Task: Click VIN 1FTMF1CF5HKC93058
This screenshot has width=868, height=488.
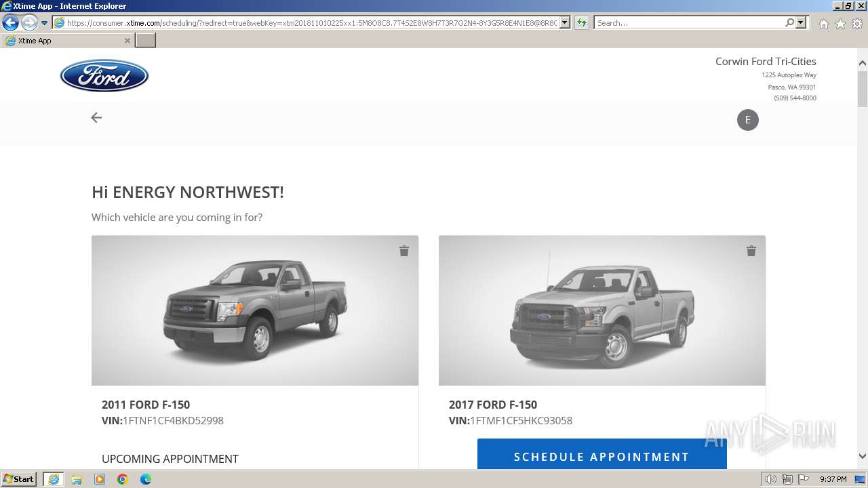Action: point(521,421)
